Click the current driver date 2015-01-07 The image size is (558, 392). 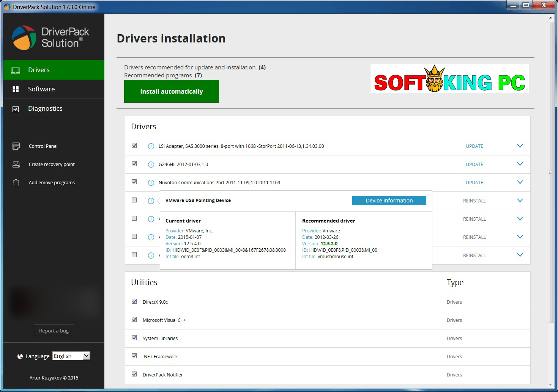click(190, 237)
